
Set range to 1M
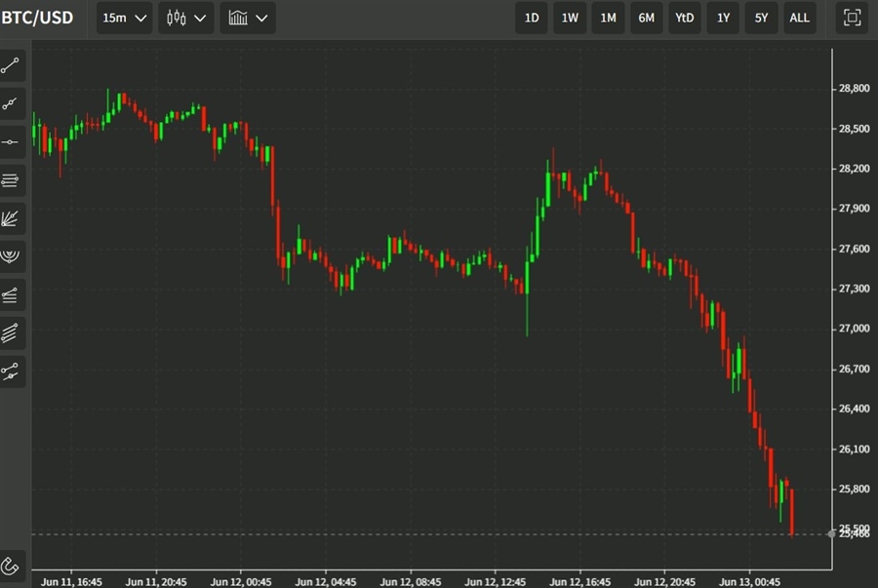tap(608, 18)
